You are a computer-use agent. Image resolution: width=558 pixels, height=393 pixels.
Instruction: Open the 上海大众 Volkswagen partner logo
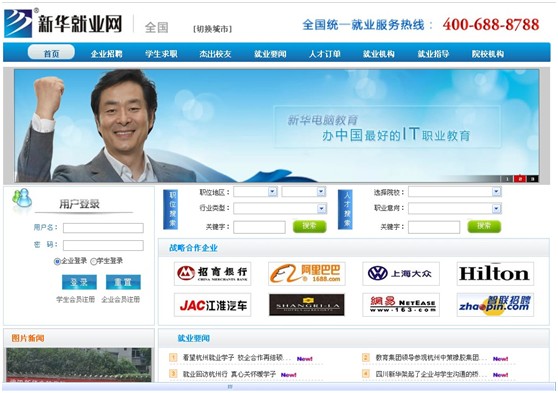(401, 274)
